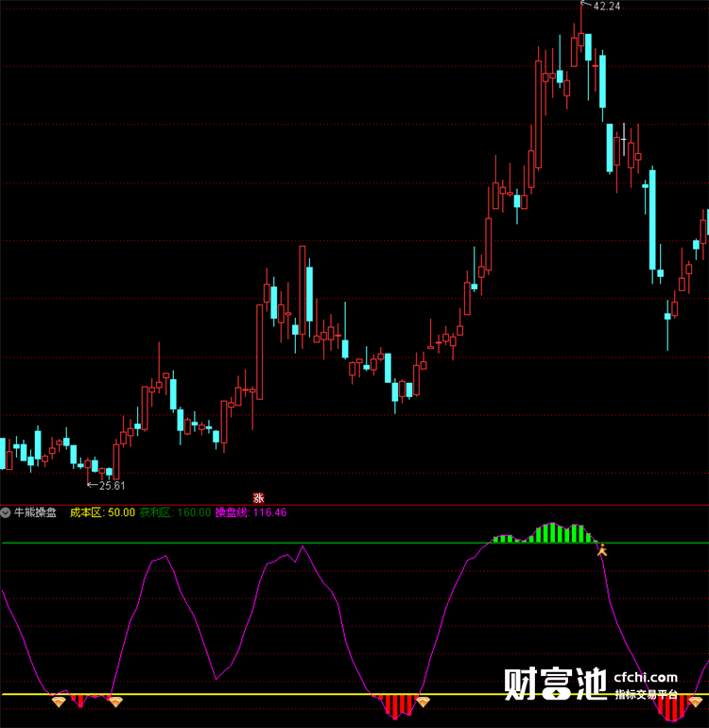Click the 成本区: 50.00 value label
Viewport: 709px width, 728px height.
coord(103,512)
